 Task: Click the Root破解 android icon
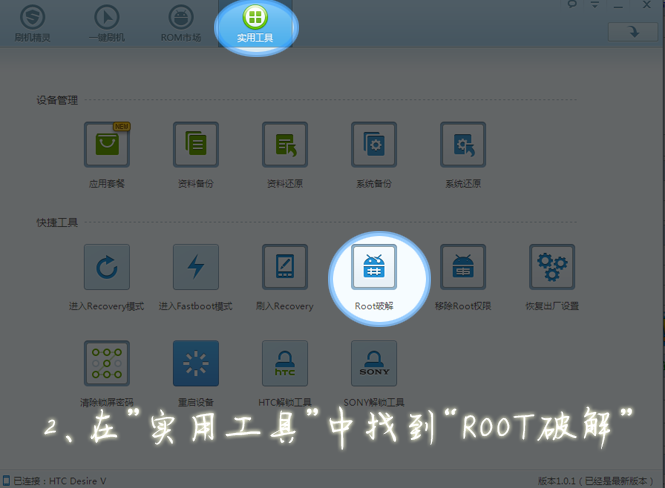pos(374,267)
